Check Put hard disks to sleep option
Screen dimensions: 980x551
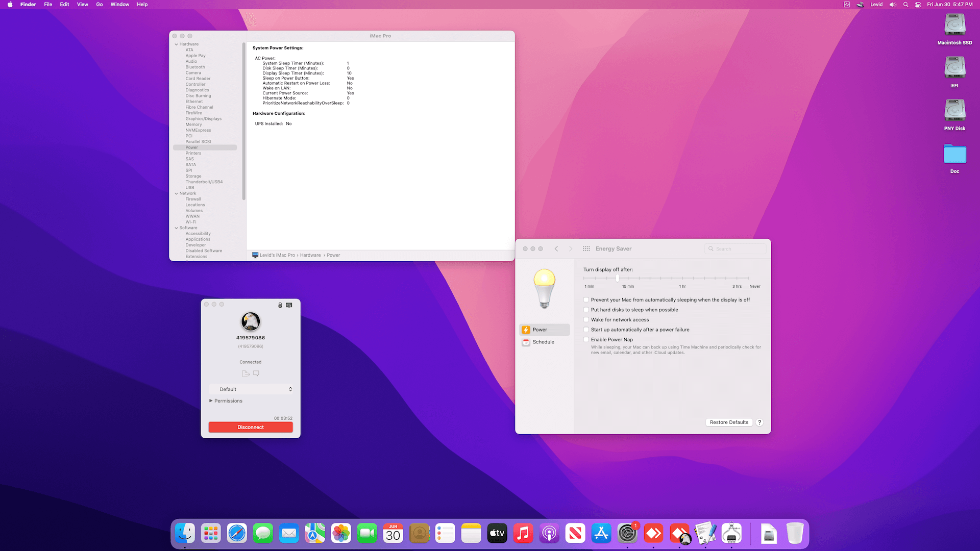586,310
